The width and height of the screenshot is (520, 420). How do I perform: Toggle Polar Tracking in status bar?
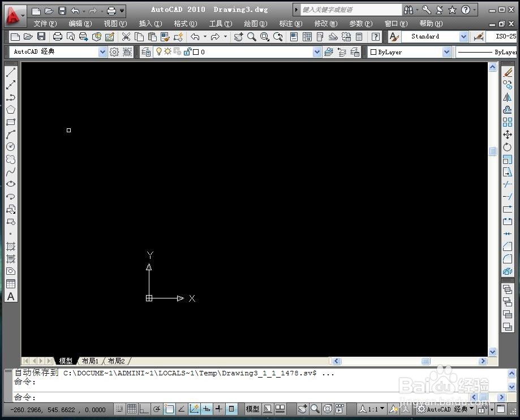[x=157, y=409]
